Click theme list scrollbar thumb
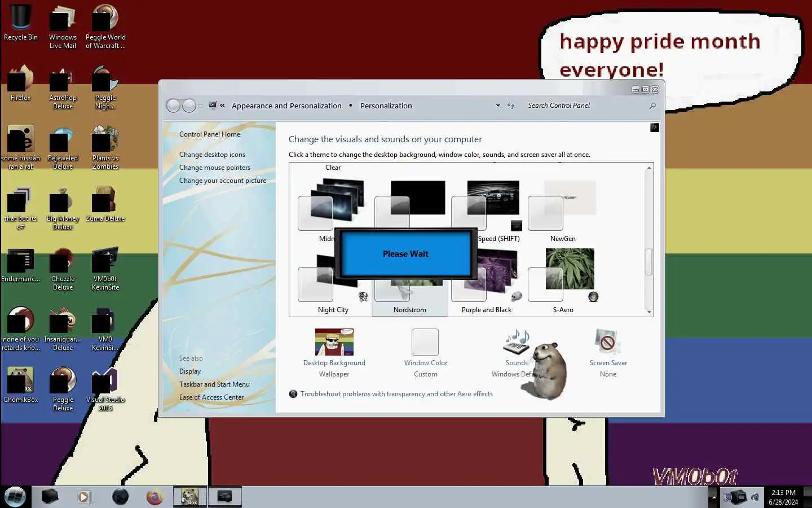 (649, 262)
